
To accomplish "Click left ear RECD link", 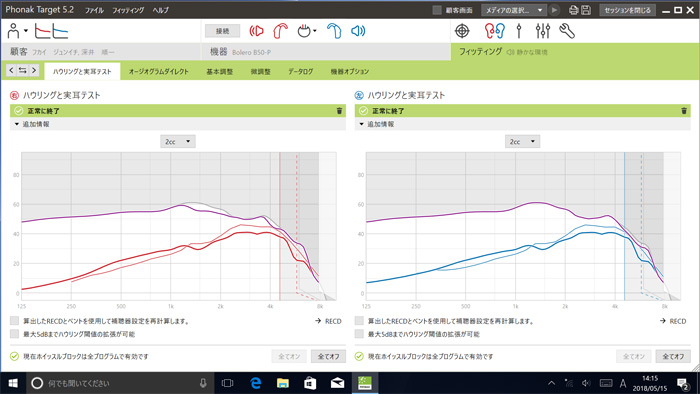I will click(x=673, y=321).
